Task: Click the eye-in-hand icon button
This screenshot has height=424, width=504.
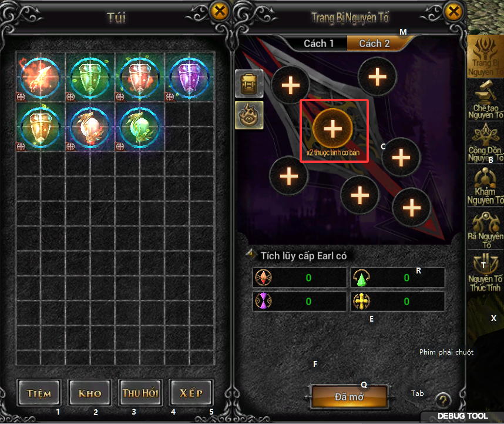Action: 249,115
